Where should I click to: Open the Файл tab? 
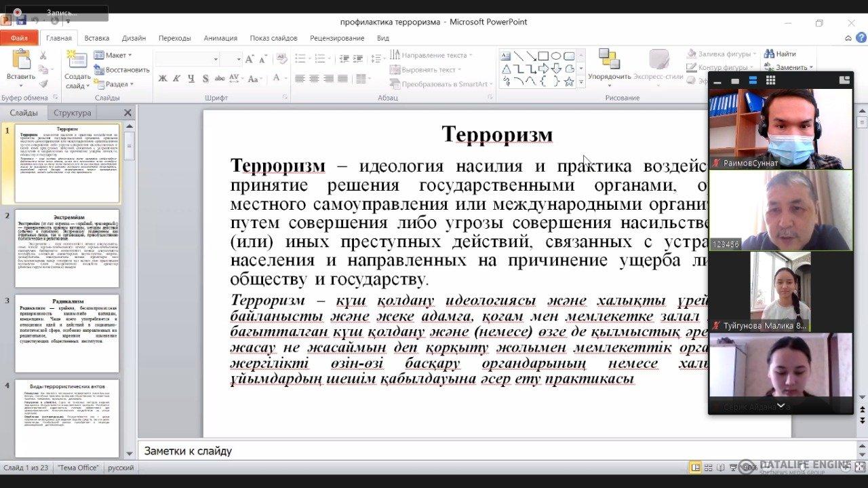[x=19, y=38]
